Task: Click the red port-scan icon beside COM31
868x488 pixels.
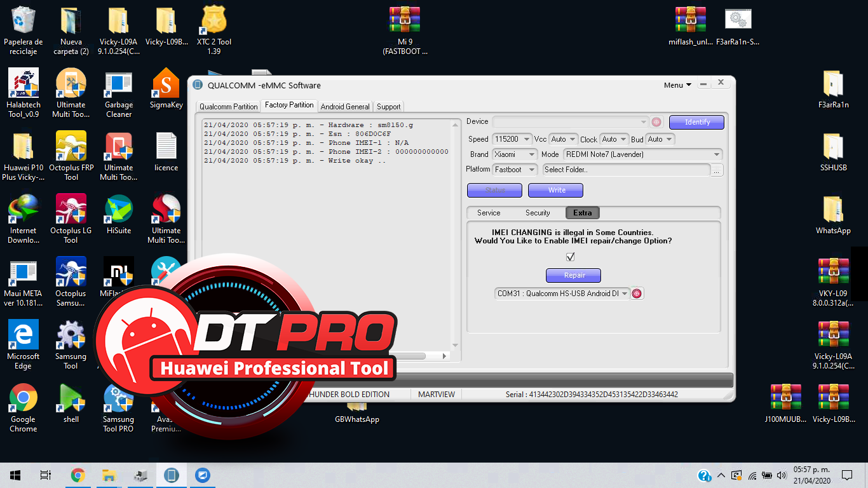Action: click(637, 294)
